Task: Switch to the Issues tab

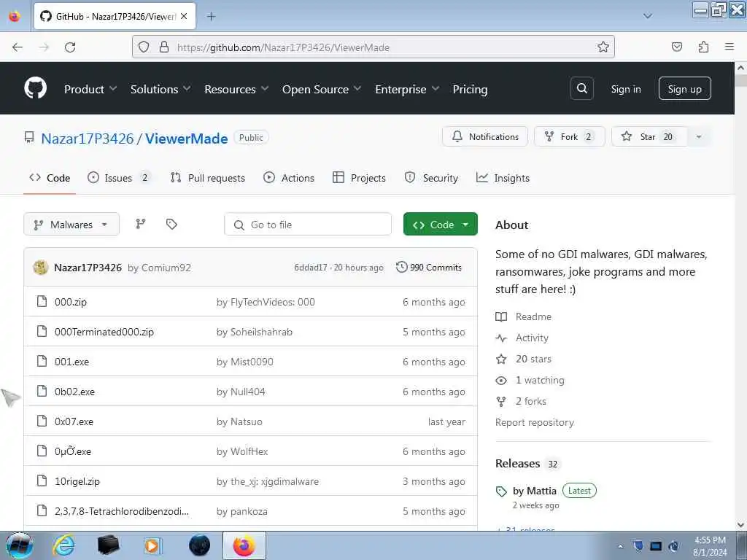Action: (119, 178)
